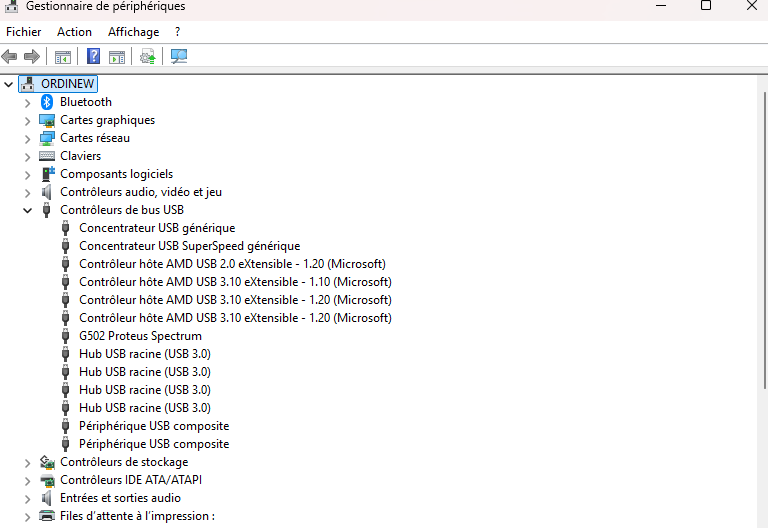The height and width of the screenshot is (528, 768).
Task: Click the USB icon beside Contrôleur hôte AMD USB 2.0
Action: [x=65, y=264]
